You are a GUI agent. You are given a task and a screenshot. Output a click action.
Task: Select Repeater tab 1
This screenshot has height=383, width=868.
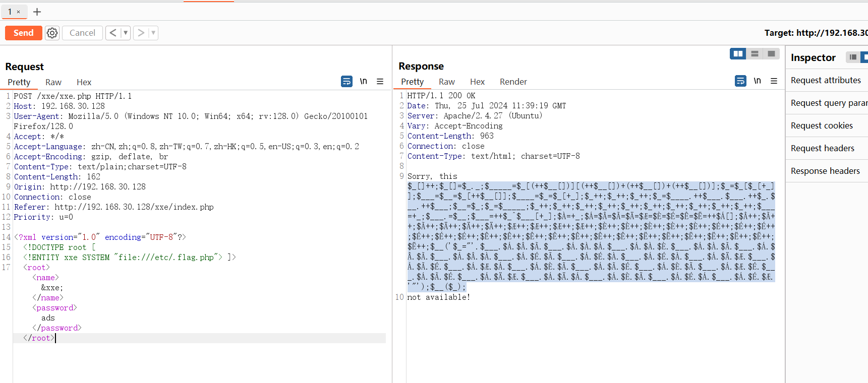tap(10, 12)
